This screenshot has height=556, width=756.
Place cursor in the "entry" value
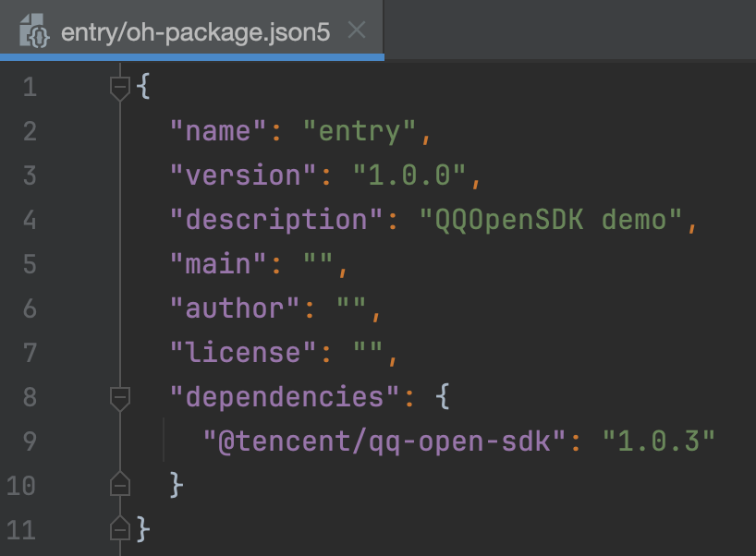pos(360,131)
